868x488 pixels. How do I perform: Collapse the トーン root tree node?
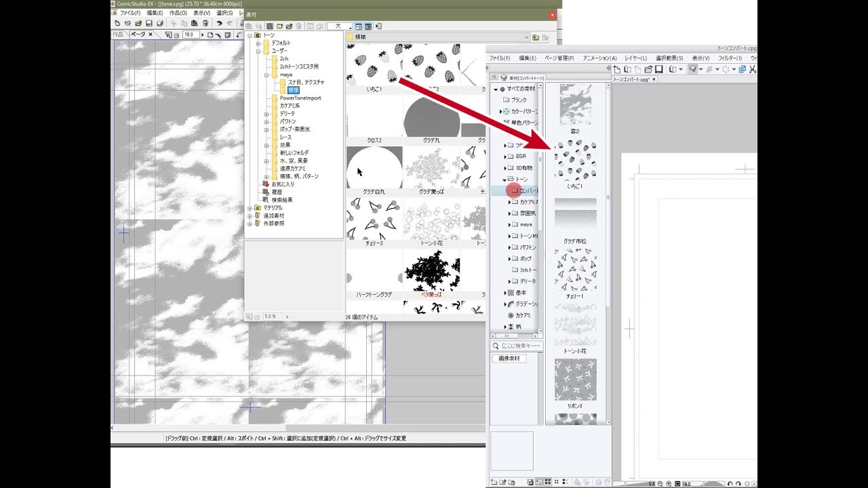[250, 35]
